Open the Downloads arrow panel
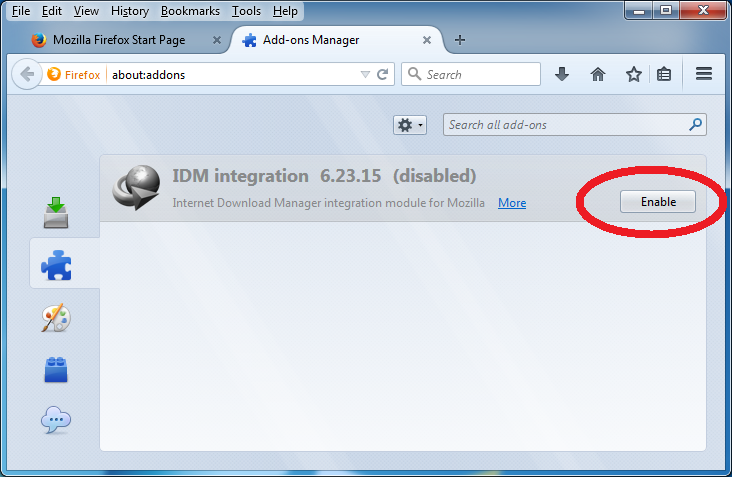 (562, 74)
